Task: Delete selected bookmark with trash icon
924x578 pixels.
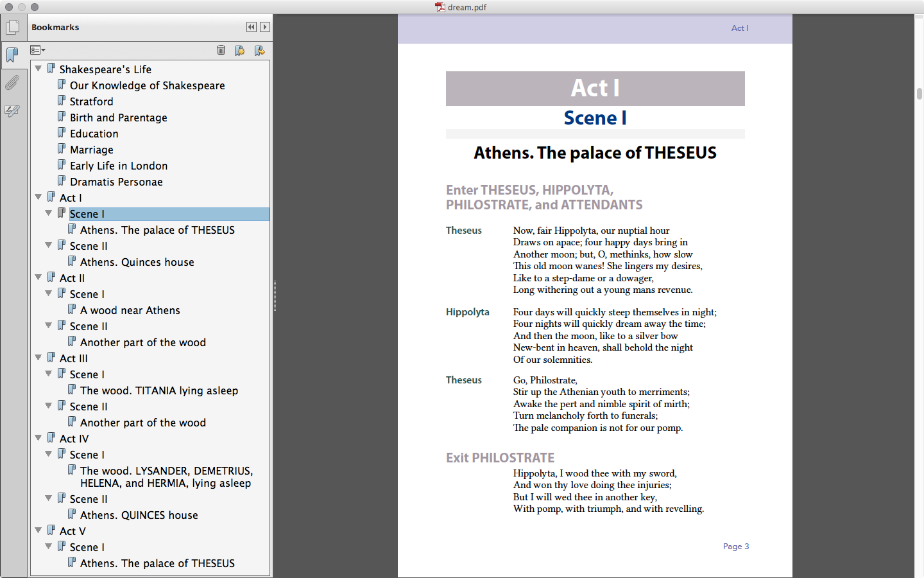Action: (x=221, y=50)
